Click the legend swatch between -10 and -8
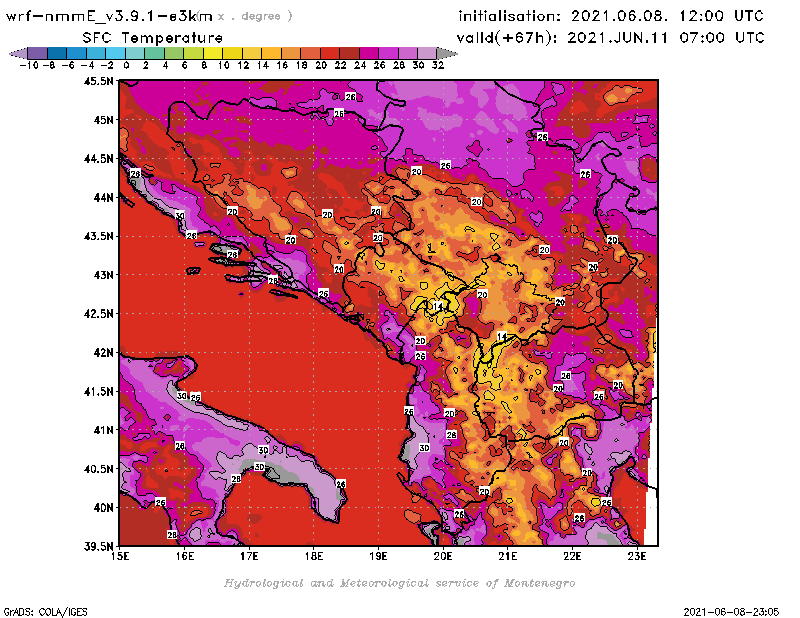The width and height of the screenshot is (800, 618). coord(38,53)
